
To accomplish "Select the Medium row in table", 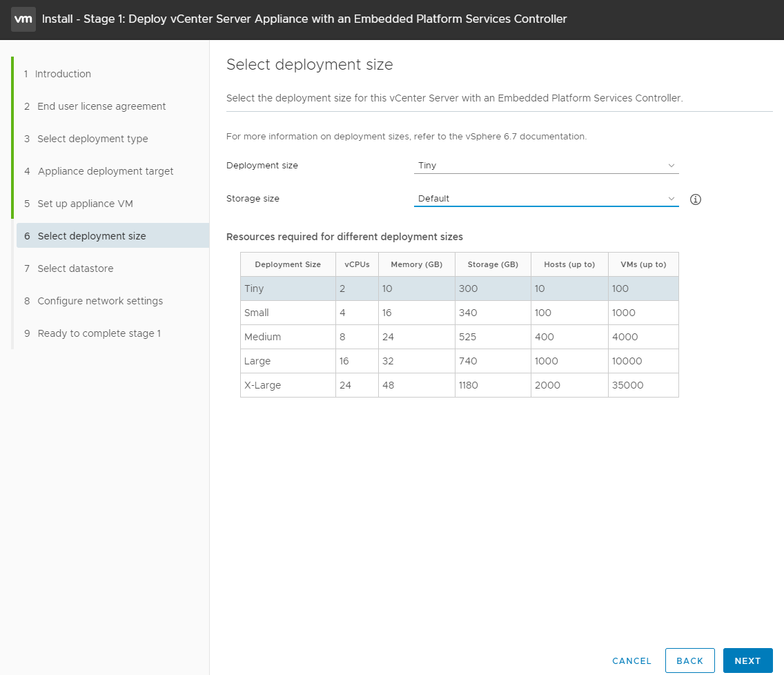I will pyautogui.click(x=460, y=337).
